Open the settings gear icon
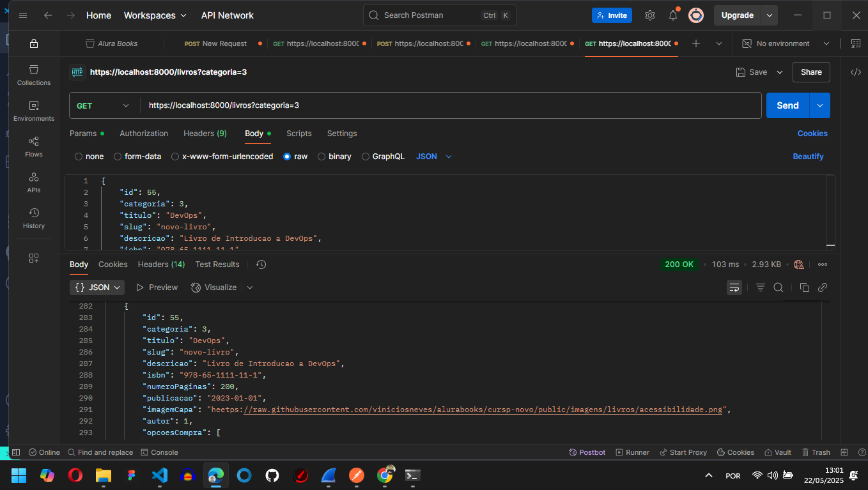 coord(650,15)
